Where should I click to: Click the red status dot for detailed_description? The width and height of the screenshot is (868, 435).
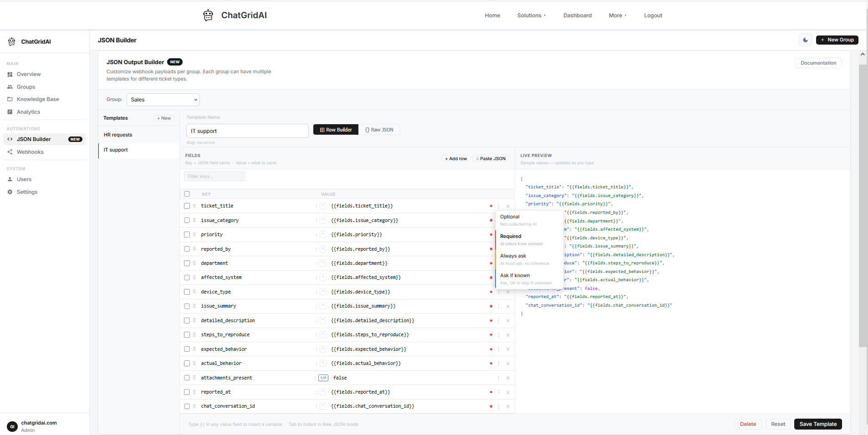491,321
